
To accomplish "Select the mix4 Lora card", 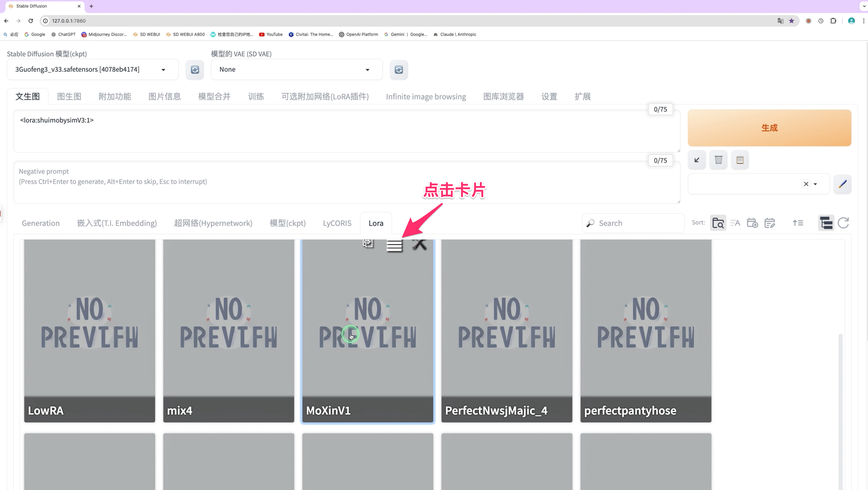I will [x=229, y=330].
